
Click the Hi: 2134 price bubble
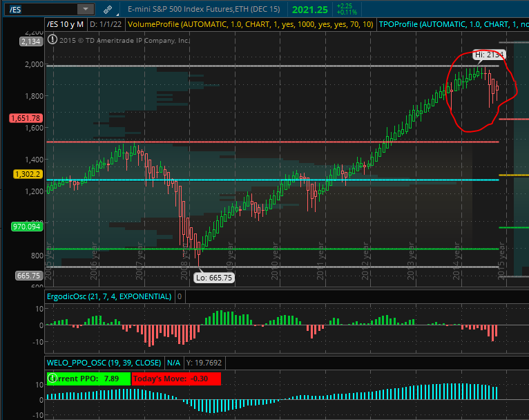[489, 55]
